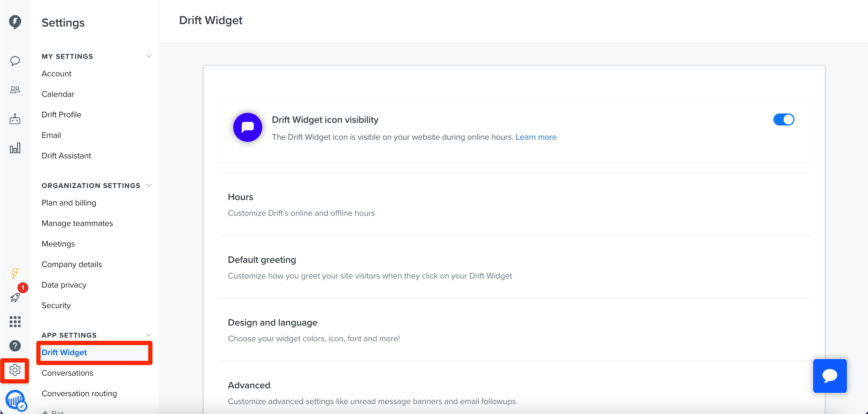This screenshot has width=868, height=414.
Task: Go to Data privacy
Action: pos(64,285)
